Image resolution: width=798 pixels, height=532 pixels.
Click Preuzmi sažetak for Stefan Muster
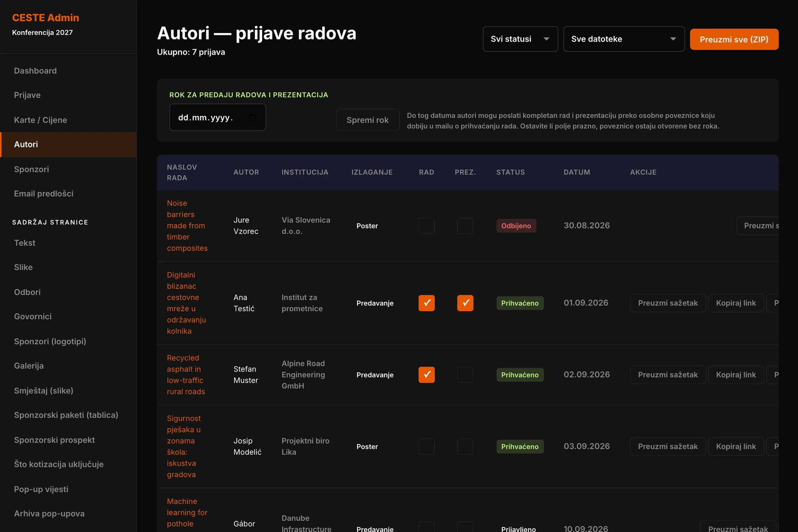coord(668,375)
